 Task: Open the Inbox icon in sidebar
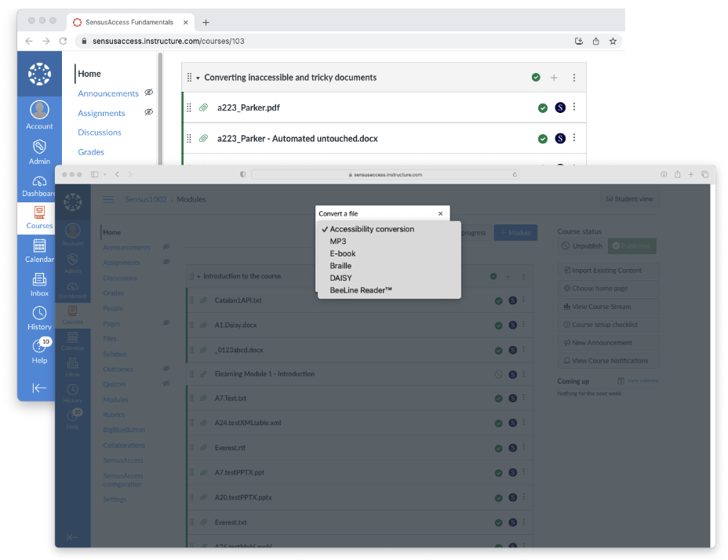point(39,280)
